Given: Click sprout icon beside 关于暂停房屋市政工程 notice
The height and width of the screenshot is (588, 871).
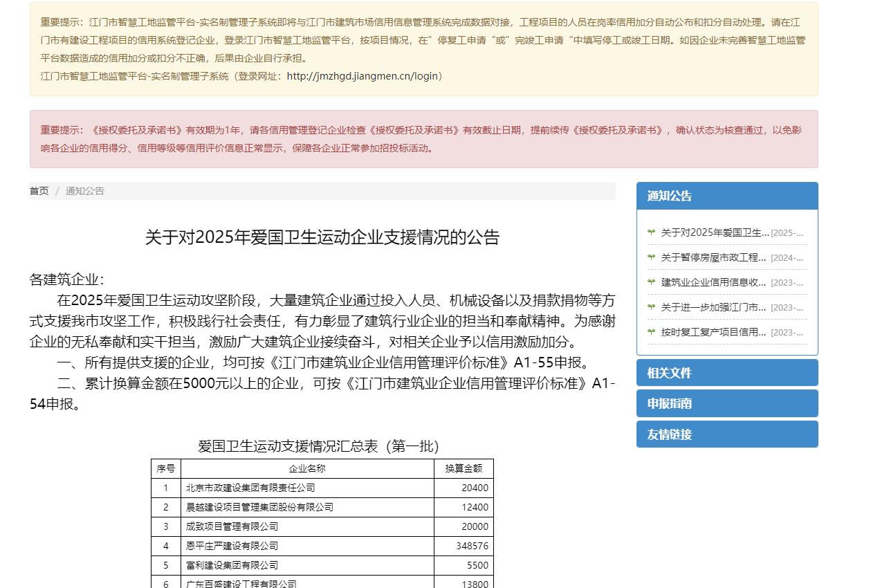Looking at the screenshot, I should pyautogui.click(x=651, y=257).
